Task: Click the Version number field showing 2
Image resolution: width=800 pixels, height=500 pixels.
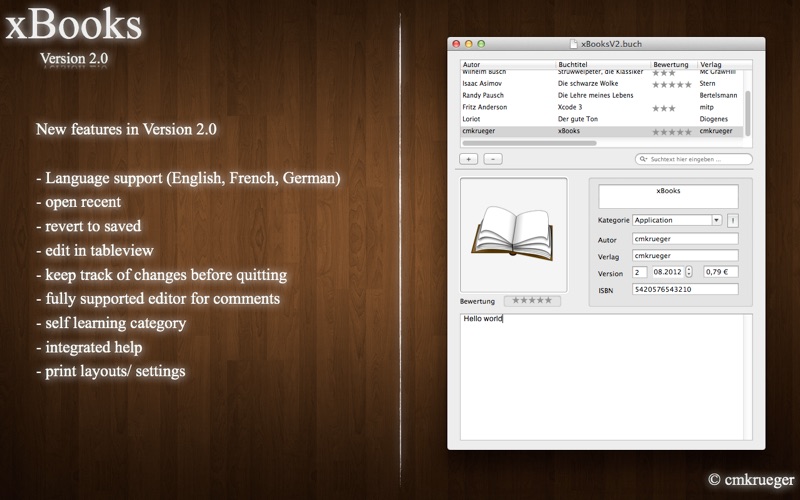Action: (640, 272)
